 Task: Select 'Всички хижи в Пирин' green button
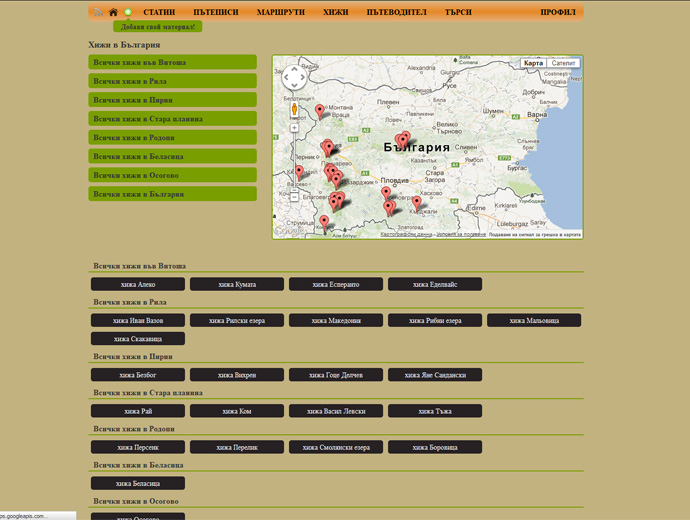click(x=172, y=100)
